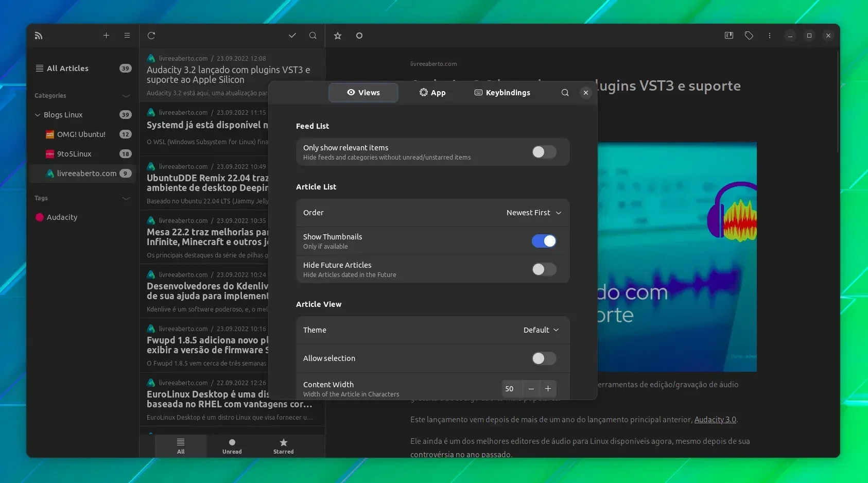Open the Order dropdown Newest First
Viewport: 868px width, 483px height.
point(533,213)
